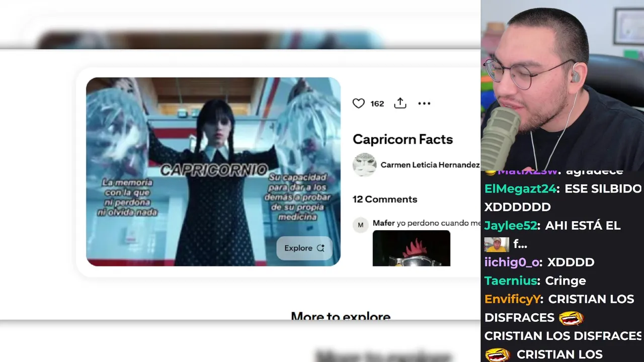Open the share upload icon
This screenshot has height=362, width=644.
point(400,103)
